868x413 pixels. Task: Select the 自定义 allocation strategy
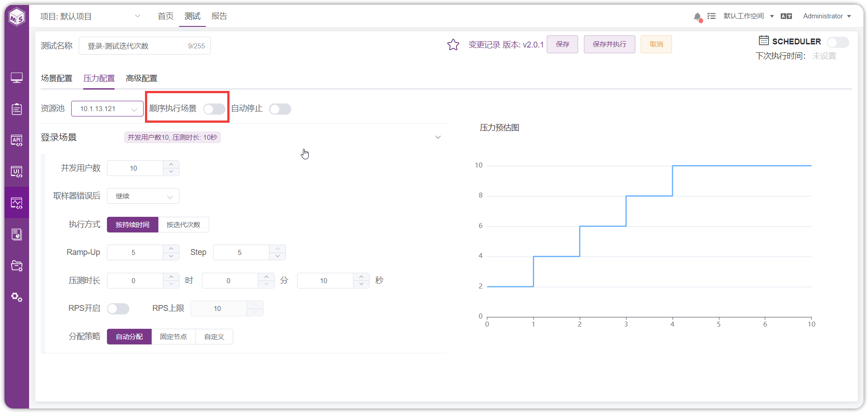pyautogui.click(x=214, y=337)
